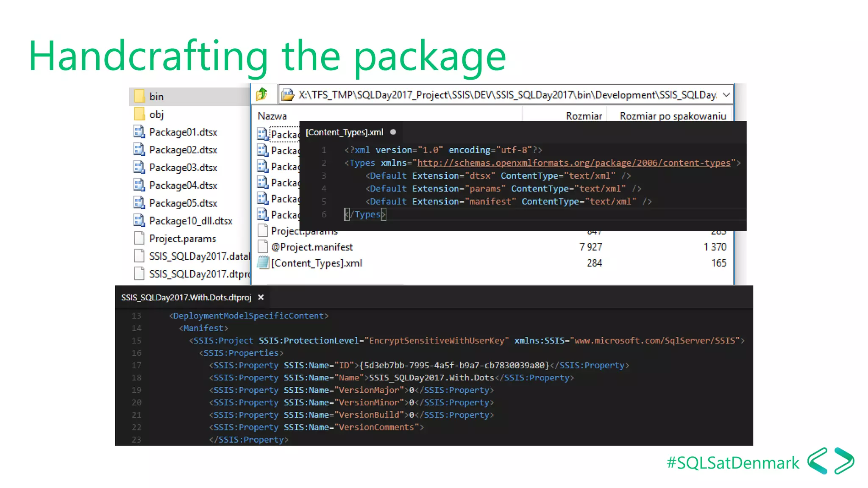Click SSIS_SQLDay2017.With.Dots name value on line 18
Image resolution: width=868 pixels, height=488 pixels.
pos(431,377)
